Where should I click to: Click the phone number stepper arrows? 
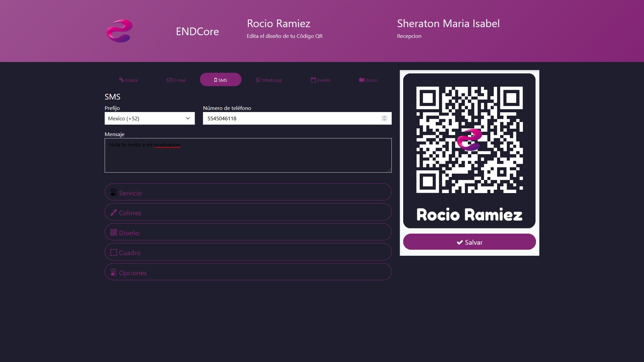384,118
